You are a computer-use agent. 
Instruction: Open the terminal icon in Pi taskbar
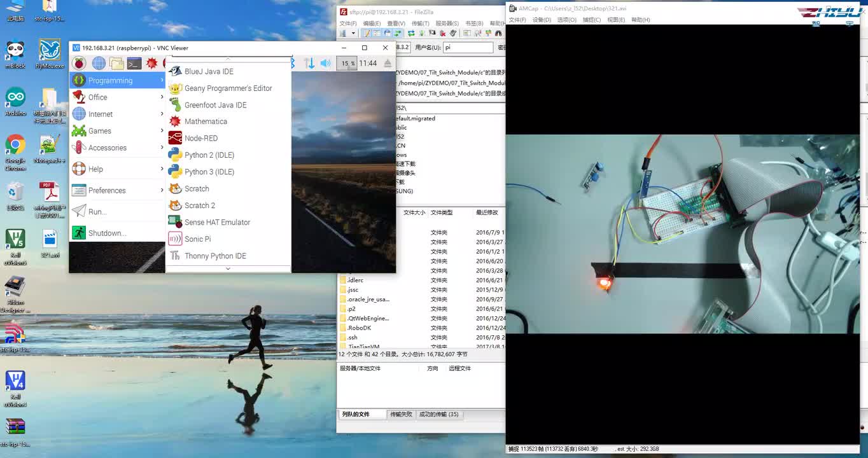click(134, 63)
